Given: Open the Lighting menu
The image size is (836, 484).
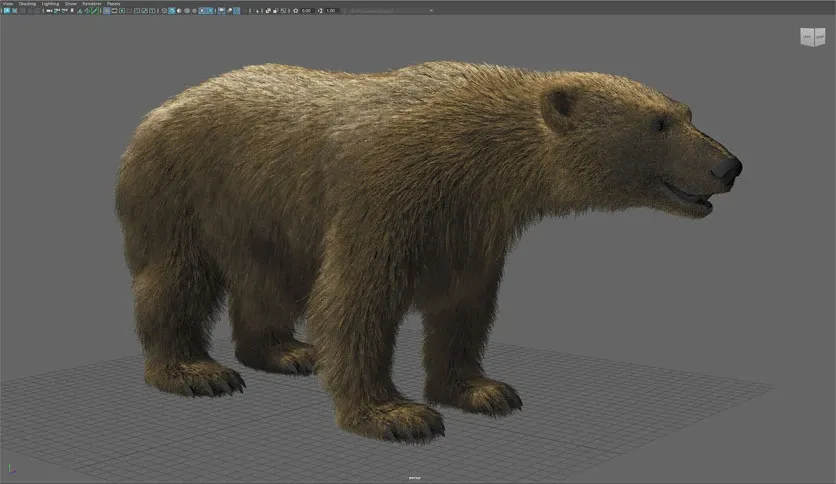Looking at the screenshot, I should click(x=50, y=4).
